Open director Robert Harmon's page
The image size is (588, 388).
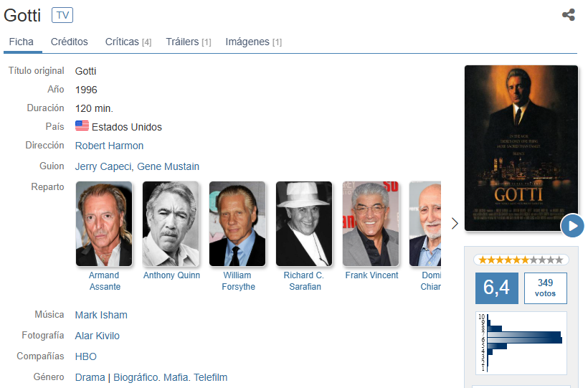coord(109,146)
